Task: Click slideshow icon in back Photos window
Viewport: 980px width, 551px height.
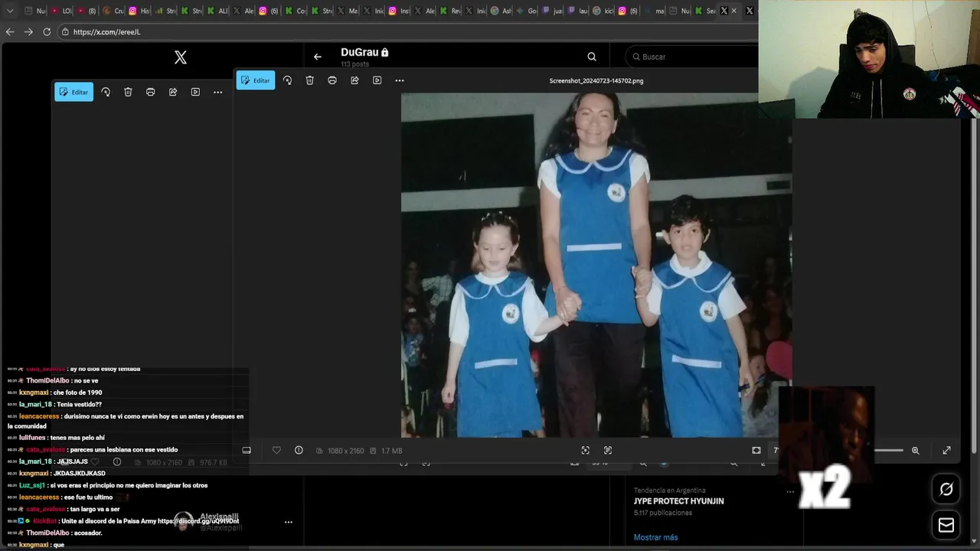Action: [x=195, y=92]
